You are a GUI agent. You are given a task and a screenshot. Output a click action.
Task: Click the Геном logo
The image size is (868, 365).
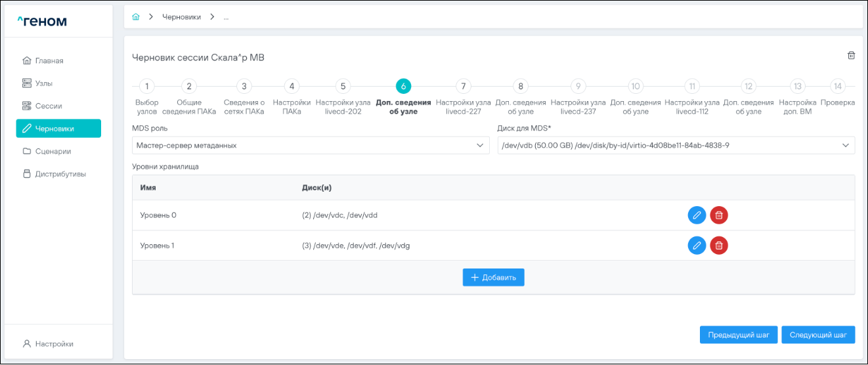click(42, 22)
